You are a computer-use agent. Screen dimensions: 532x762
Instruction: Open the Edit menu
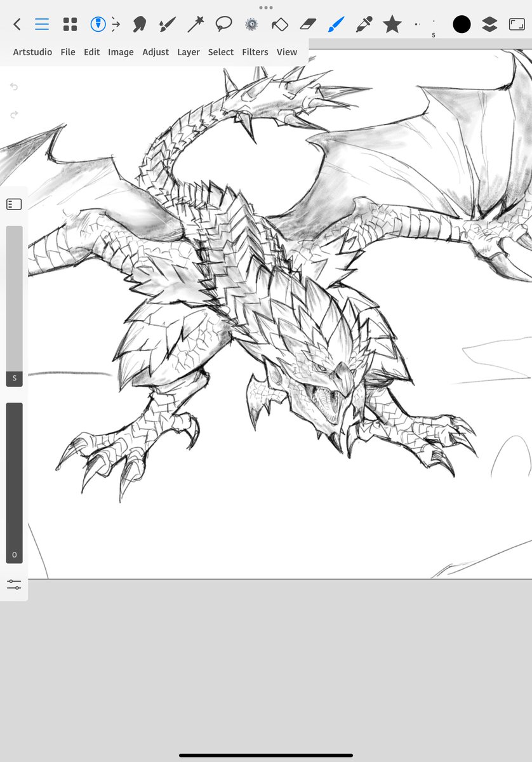click(x=92, y=52)
